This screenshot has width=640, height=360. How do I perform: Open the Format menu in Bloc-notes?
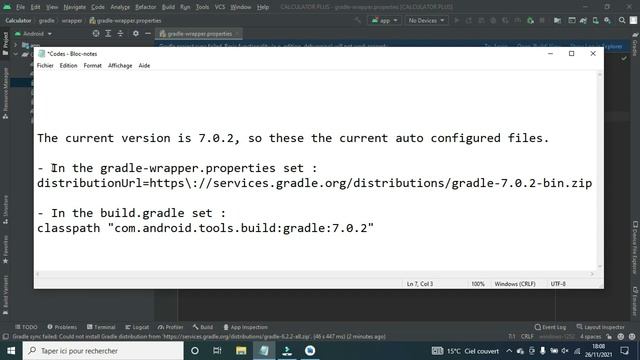(x=92, y=65)
